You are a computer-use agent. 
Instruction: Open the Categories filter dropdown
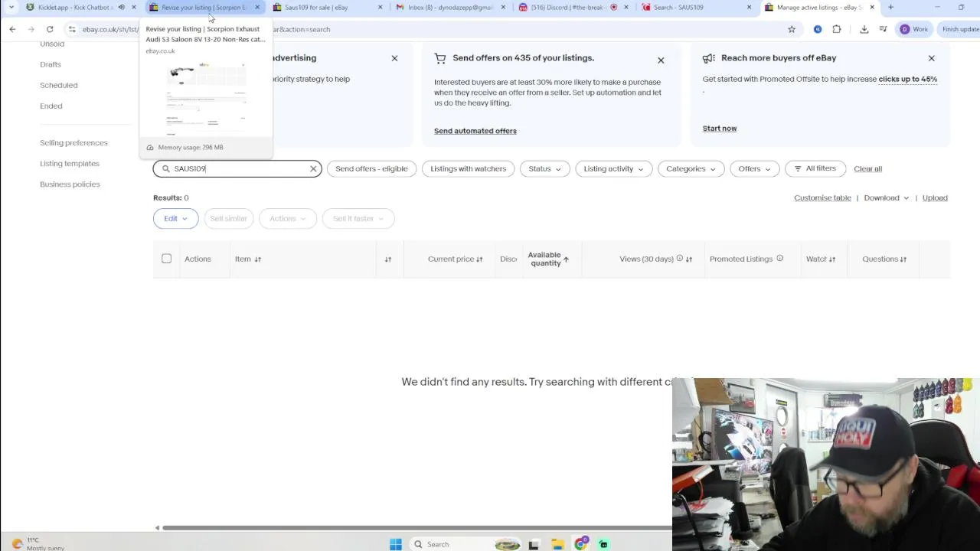(x=691, y=168)
